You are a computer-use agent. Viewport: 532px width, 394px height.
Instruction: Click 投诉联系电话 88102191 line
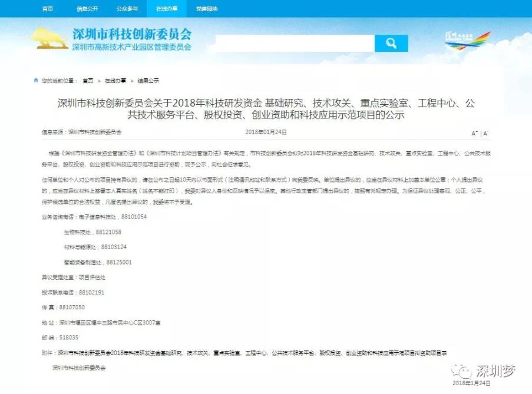click(x=73, y=292)
